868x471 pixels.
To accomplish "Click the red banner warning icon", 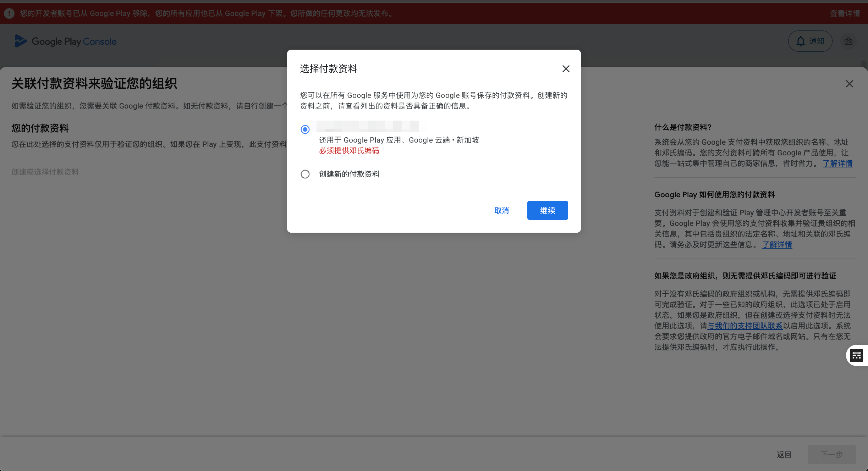I will coord(9,13).
